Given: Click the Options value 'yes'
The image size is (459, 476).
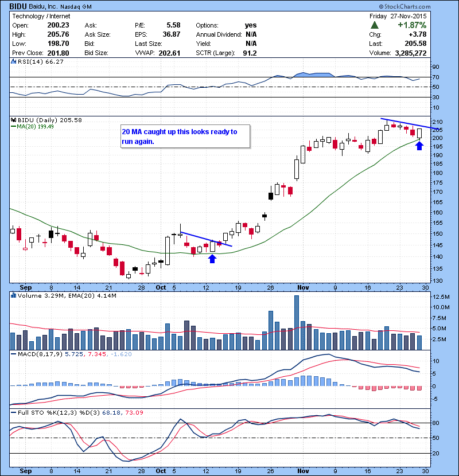Looking at the screenshot, I should pos(251,25).
